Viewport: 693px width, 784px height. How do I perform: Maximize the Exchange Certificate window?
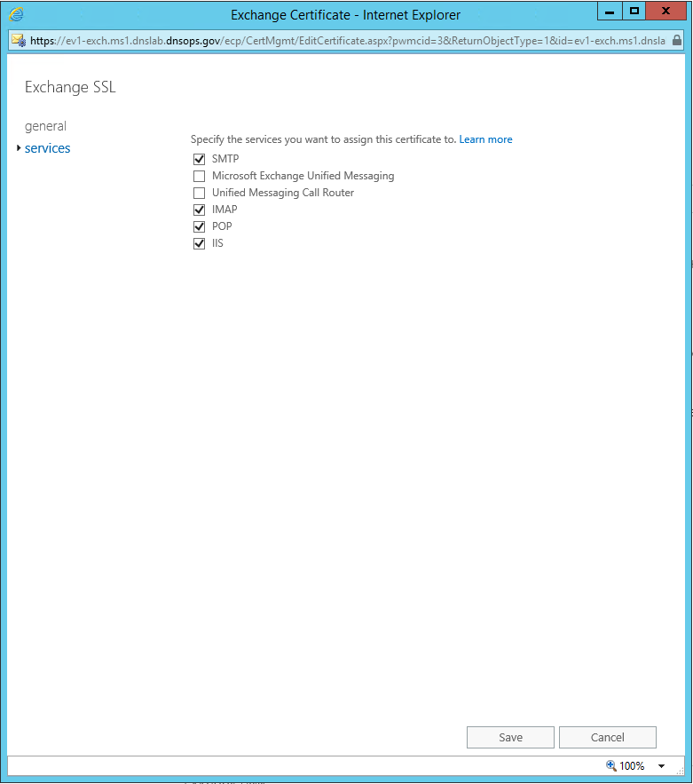pos(634,12)
